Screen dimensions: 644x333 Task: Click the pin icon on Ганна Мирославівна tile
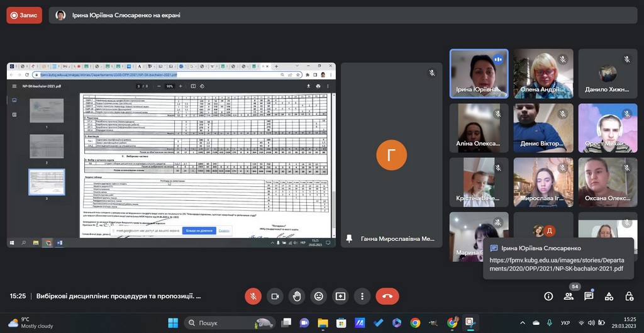[349, 239]
